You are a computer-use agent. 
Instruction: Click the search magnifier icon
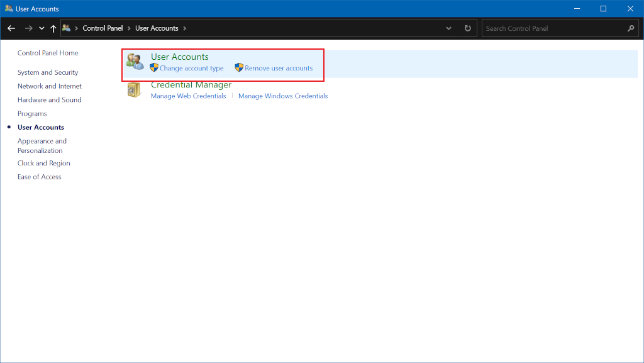(x=631, y=28)
